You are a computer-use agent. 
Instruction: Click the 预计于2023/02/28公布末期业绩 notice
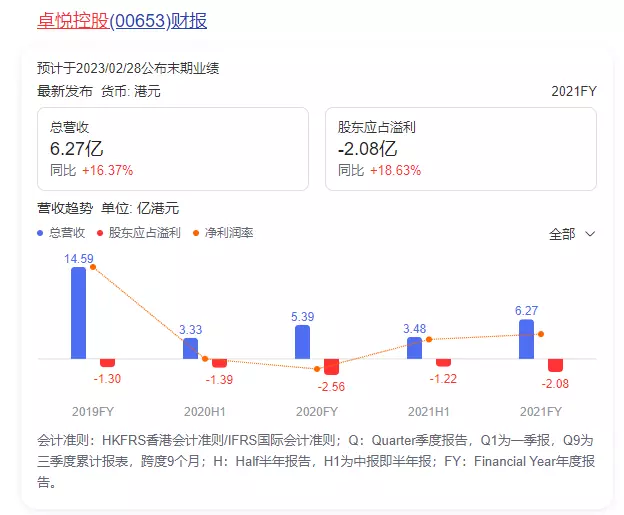click(x=128, y=68)
